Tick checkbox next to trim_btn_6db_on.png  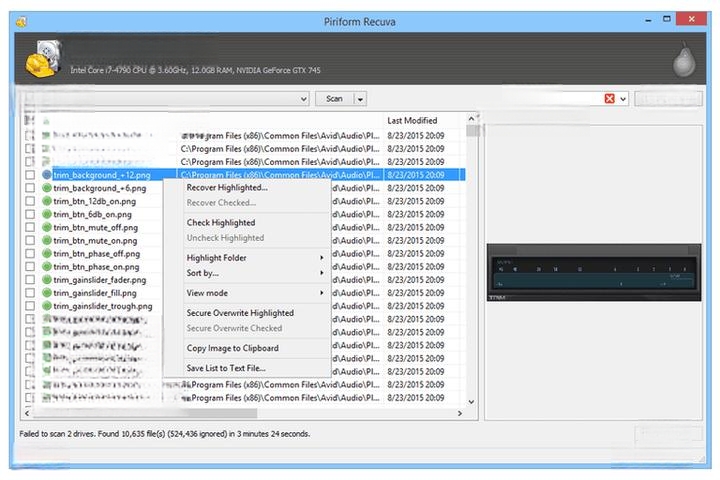[x=30, y=214]
